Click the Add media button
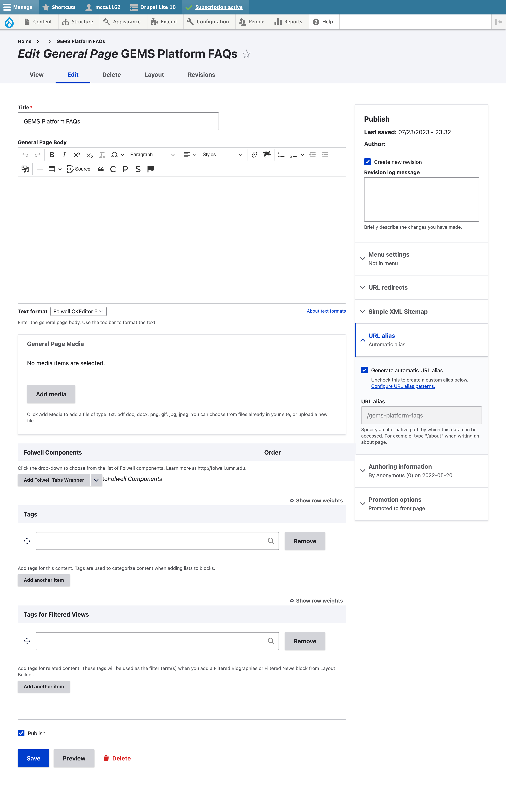 point(51,394)
